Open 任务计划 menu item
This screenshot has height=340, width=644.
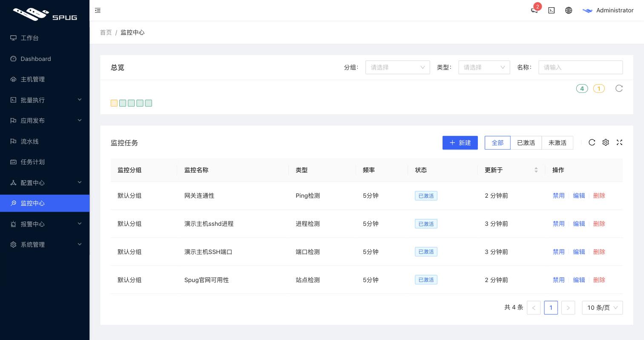[x=45, y=162]
